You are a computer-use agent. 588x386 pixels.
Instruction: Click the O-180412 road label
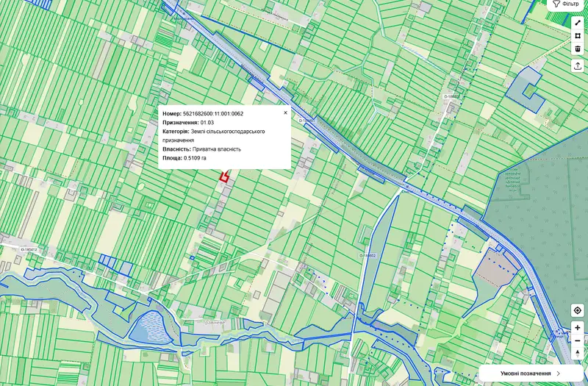point(29,249)
